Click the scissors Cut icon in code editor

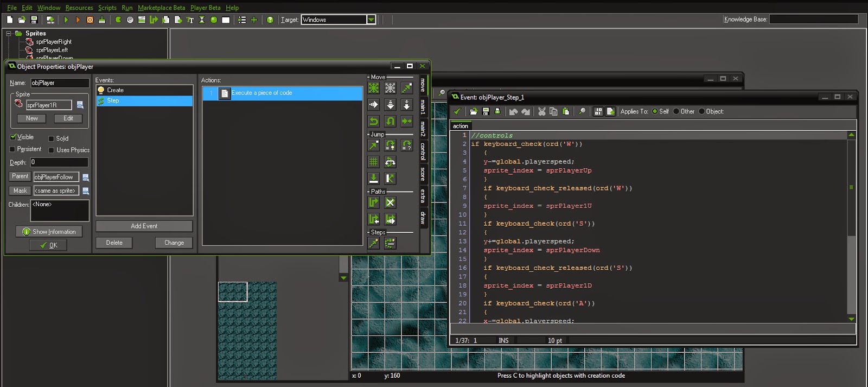pyautogui.click(x=541, y=111)
